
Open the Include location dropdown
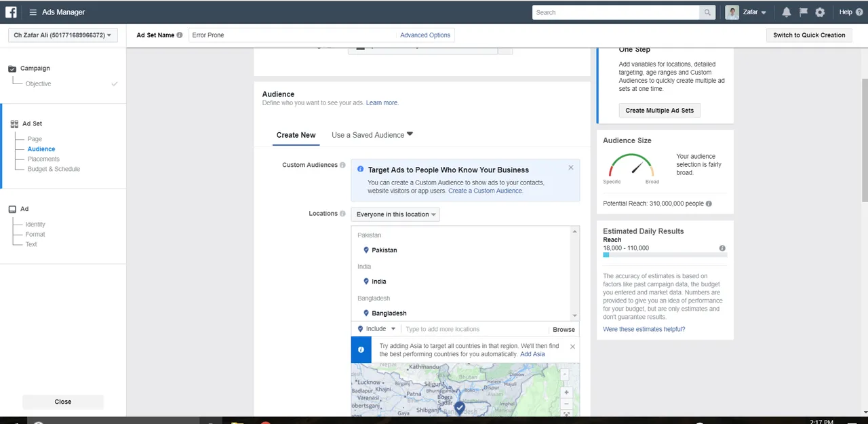click(376, 329)
